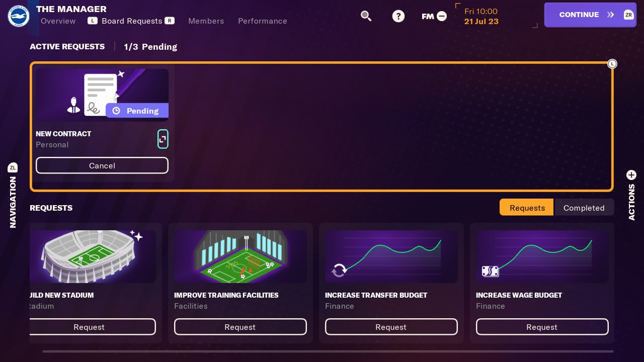Open the search magnifier tool
The image size is (644, 362).
tap(366, 16)
